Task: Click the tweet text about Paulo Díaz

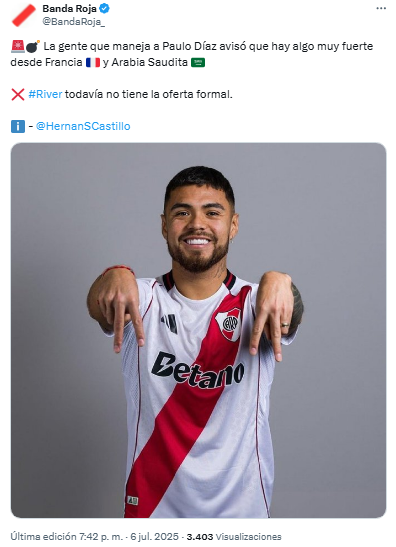Action: 192,54
